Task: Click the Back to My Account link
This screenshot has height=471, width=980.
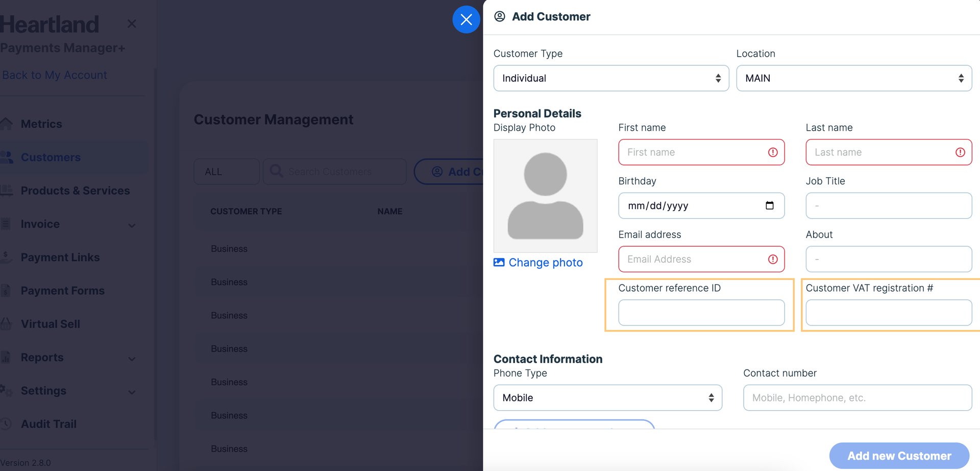Action: pos(55,75)
